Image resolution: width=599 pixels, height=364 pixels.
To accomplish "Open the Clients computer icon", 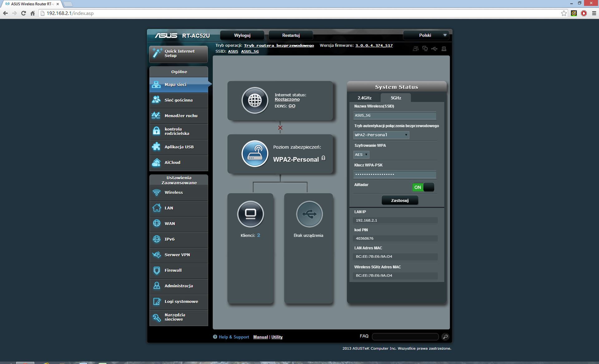I will 251,214.
